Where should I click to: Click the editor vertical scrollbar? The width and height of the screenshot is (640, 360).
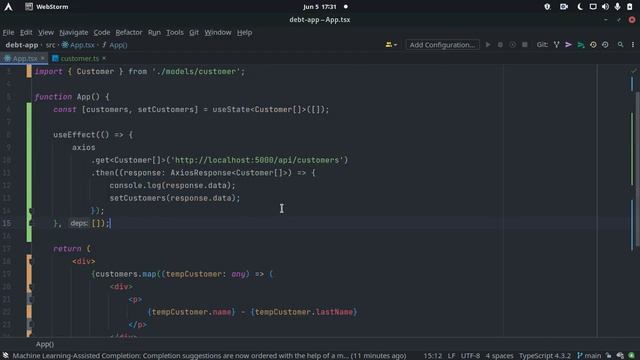[638, 169]
